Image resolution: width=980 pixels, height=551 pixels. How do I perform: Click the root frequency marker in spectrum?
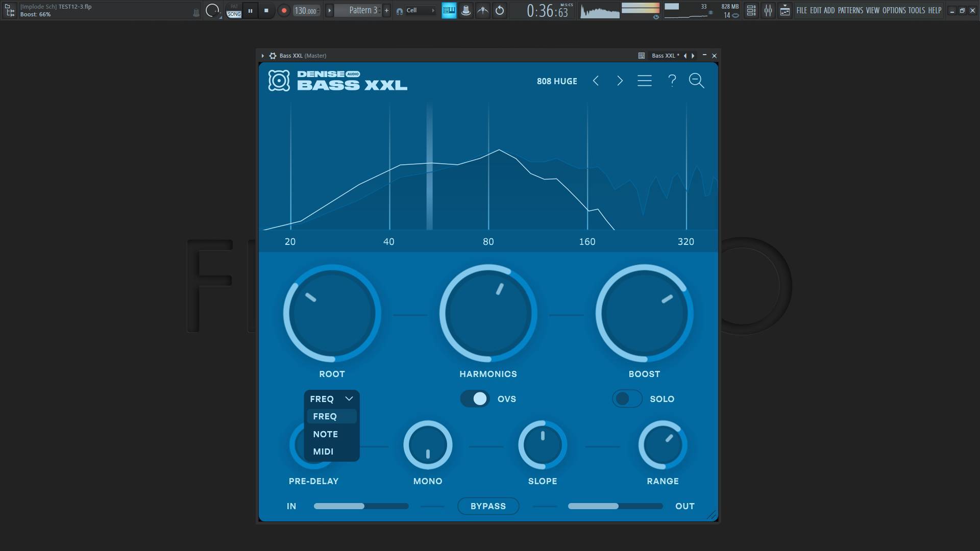429,166
